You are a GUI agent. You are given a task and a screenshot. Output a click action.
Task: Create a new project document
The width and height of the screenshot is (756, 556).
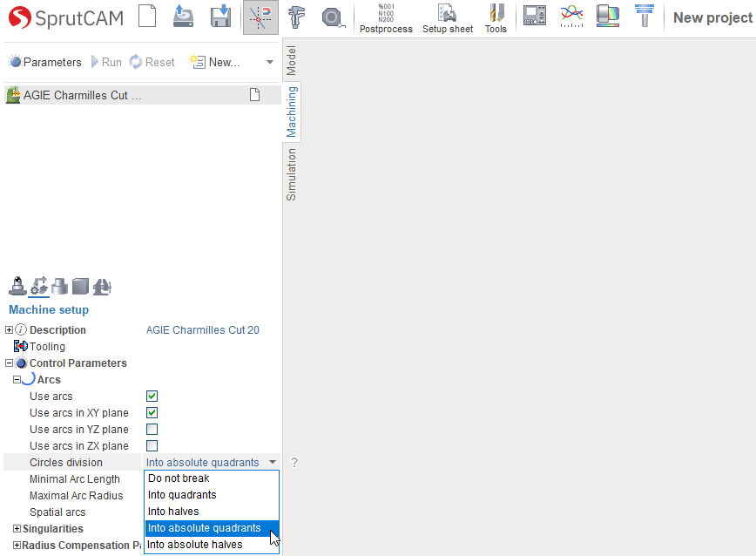(x=147, y=17)
